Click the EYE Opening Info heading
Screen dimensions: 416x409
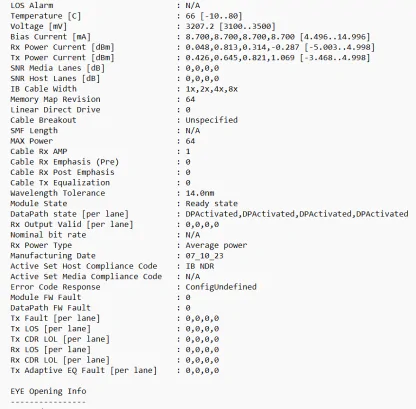pyautogui.click(x=48, y=391)
